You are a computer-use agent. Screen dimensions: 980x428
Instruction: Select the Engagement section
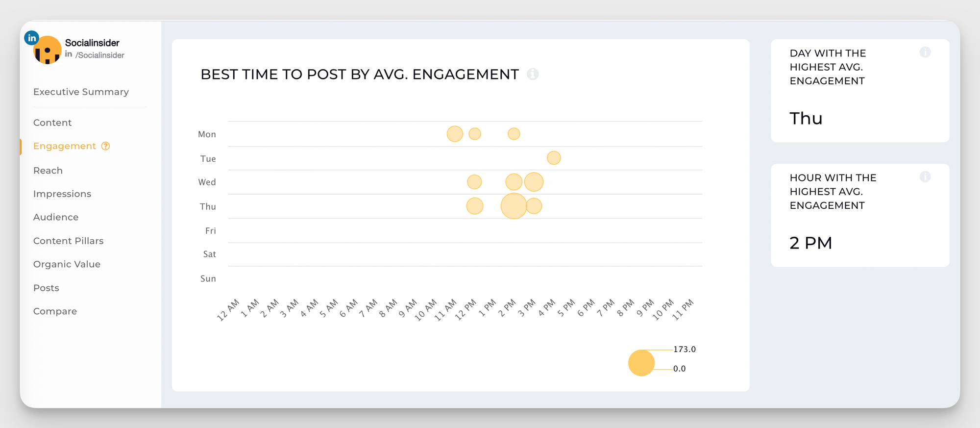tap(64, 146)
